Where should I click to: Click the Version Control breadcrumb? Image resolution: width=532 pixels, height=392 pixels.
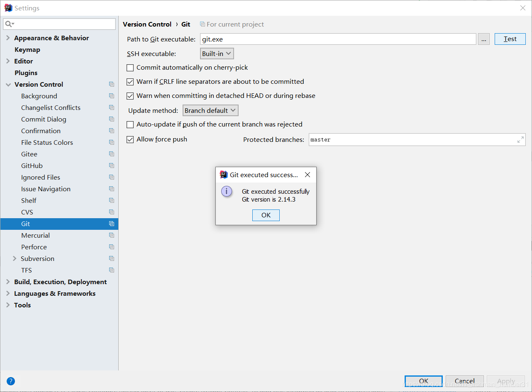pyautogui.click(x=147, y=24)
